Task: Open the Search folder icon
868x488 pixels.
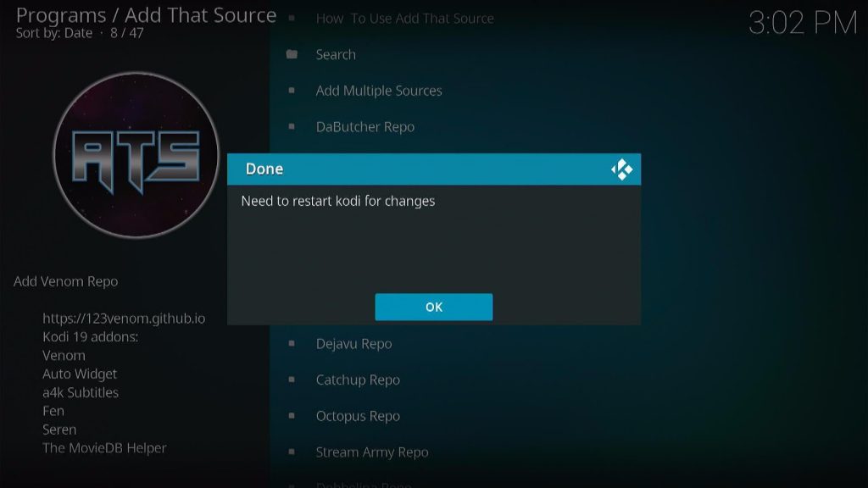Action: point(292,54)
